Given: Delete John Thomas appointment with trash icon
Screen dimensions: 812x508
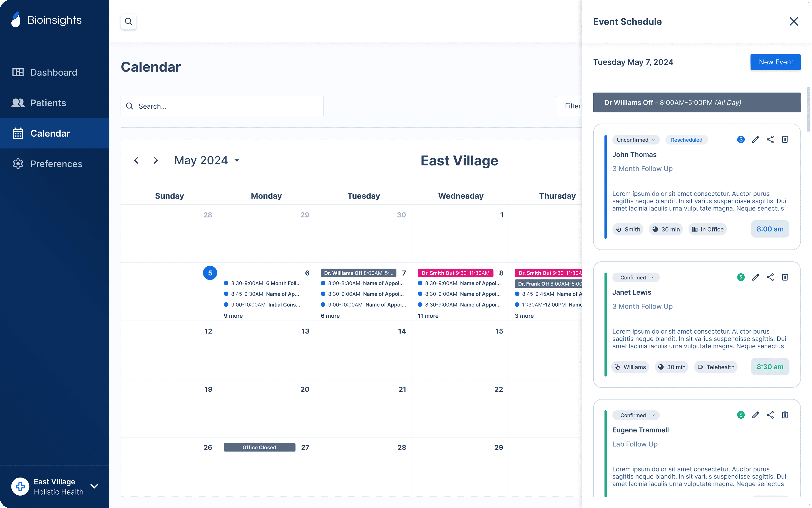Looking at the screenshot, I should (x=785, y=139).
